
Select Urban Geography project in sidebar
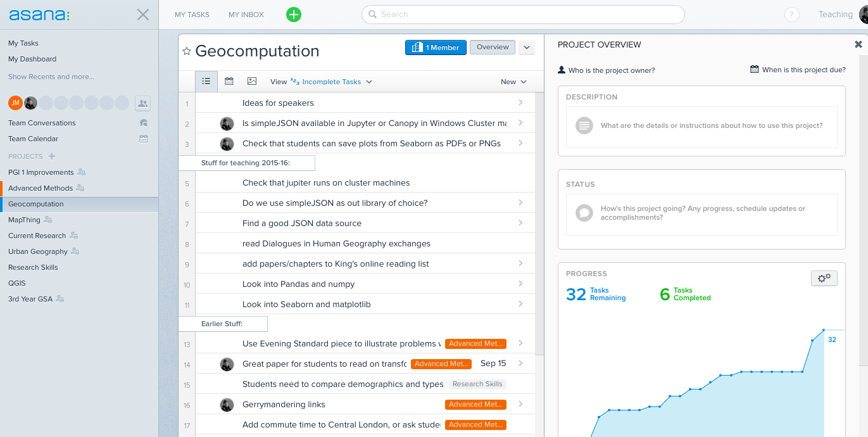click(x=38, y=251)
